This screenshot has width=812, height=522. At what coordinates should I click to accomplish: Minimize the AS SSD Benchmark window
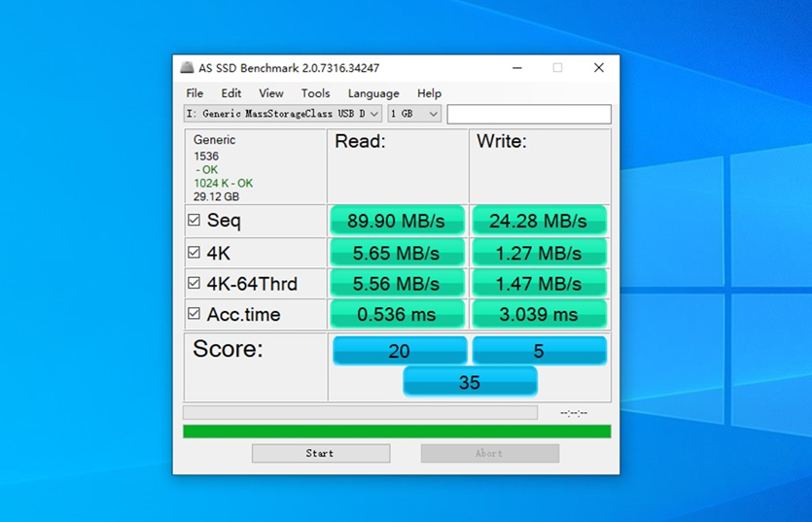point(515,68)
